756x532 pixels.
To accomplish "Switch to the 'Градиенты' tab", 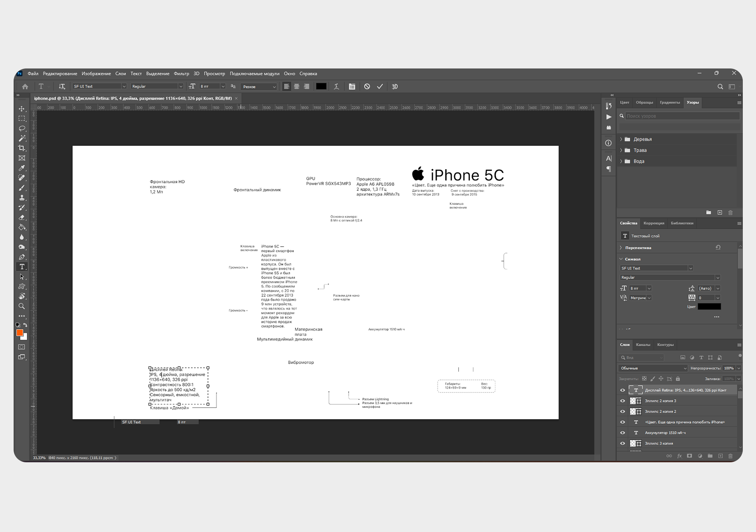I will [x=670, y=102].
